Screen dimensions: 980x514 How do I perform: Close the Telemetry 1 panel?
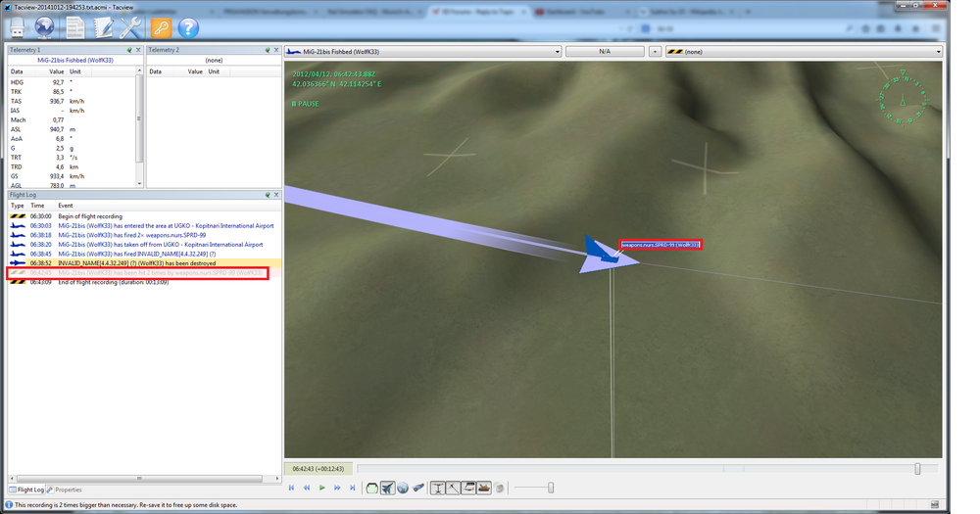click(138, 50)
